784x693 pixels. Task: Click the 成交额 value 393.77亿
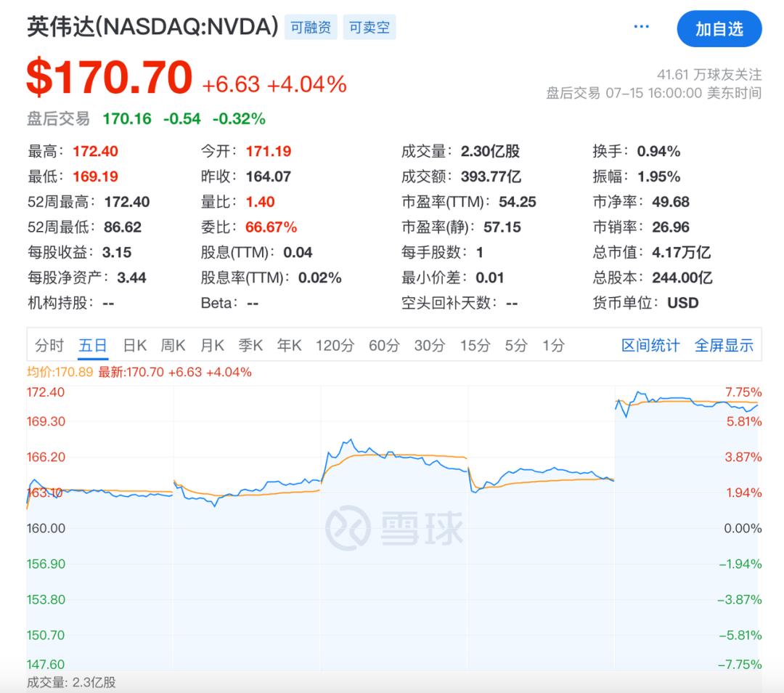click(491, 177)
